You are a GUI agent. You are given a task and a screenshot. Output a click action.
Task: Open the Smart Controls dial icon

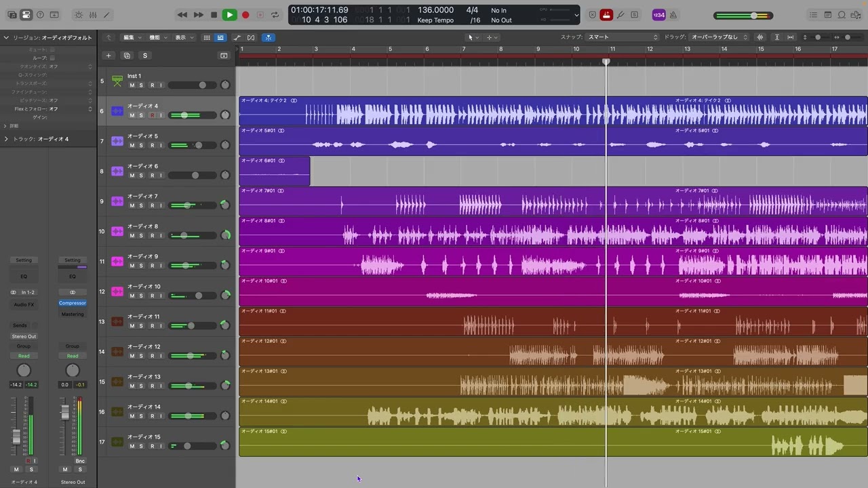(79, 15)
